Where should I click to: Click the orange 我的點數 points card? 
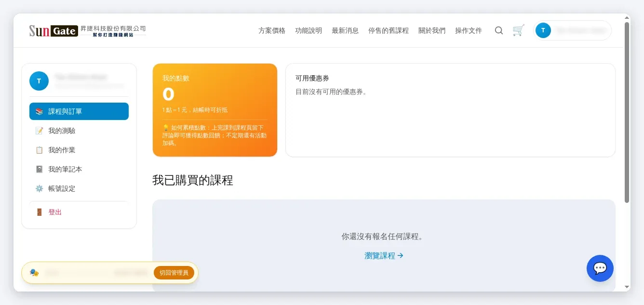pos(215,110)
